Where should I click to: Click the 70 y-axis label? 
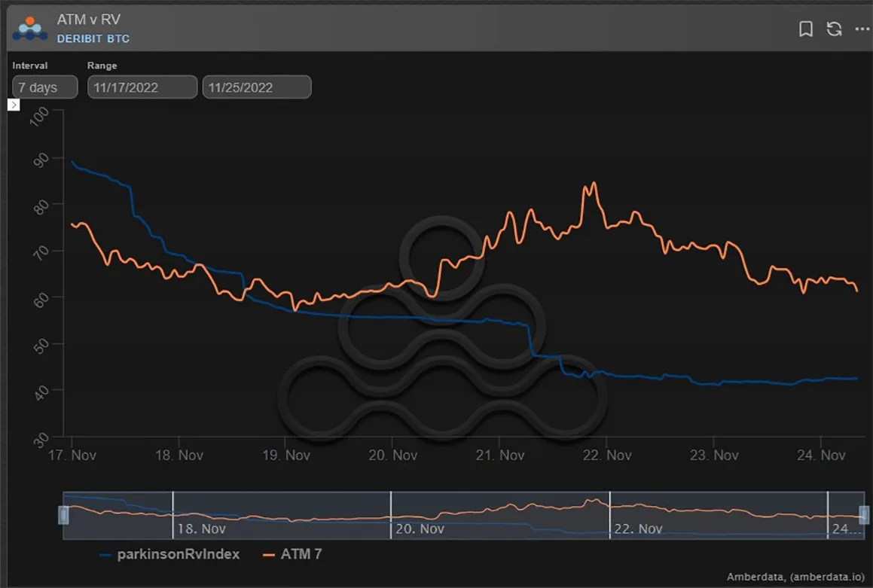click(x=41, y=253)
